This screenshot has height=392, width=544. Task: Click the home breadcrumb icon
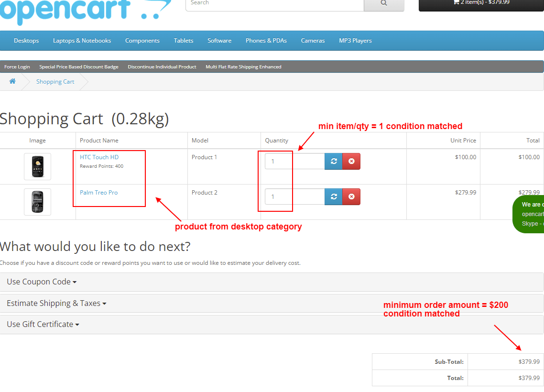pos(12,81)
